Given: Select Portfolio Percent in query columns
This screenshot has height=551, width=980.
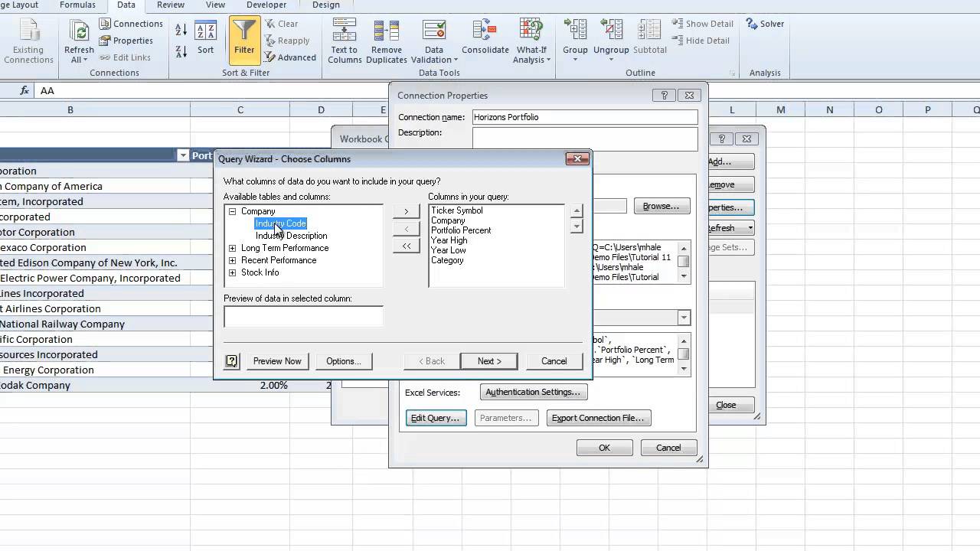Looking at the screenshot, I should click(461, 230).
